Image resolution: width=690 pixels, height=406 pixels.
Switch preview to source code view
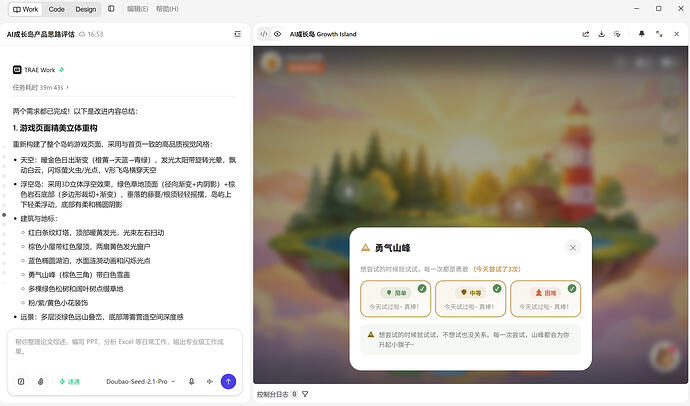pyautogui.click(x=264, y=34)
